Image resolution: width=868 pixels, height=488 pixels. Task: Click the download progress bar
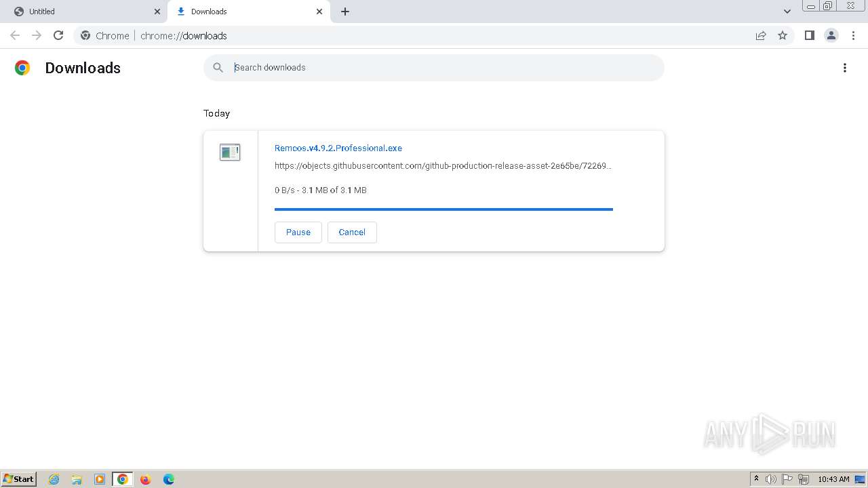443,209
